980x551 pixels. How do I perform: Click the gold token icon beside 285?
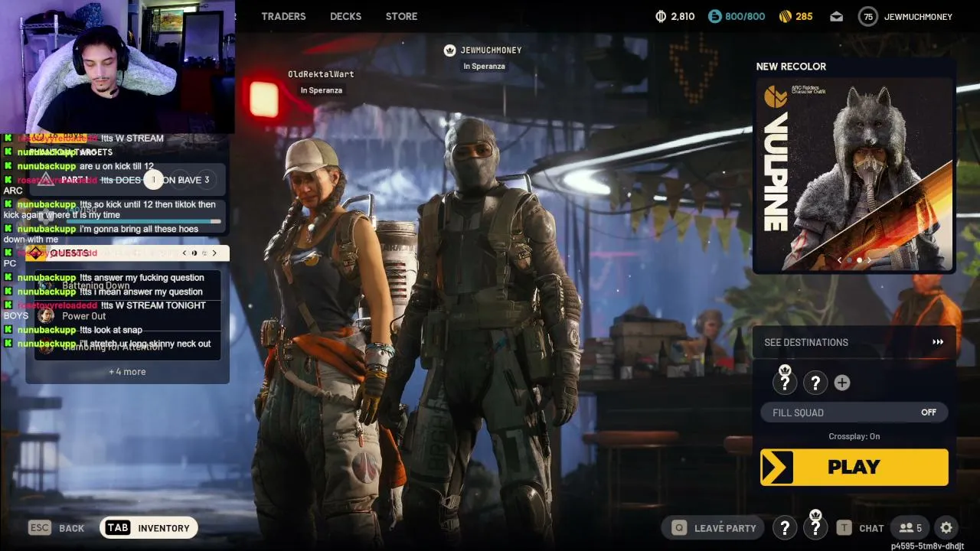click(785, 16)
